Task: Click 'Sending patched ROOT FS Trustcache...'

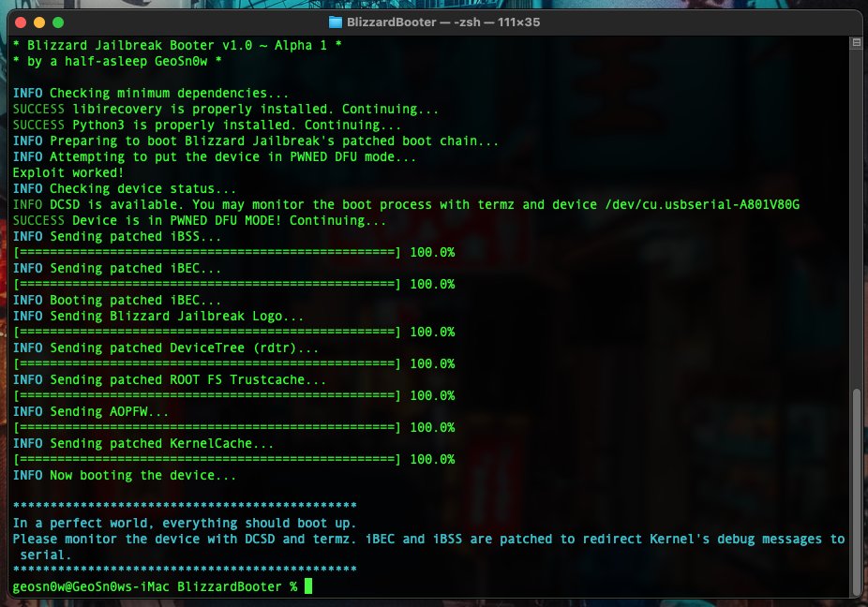Action: click(x=187, y=380)
